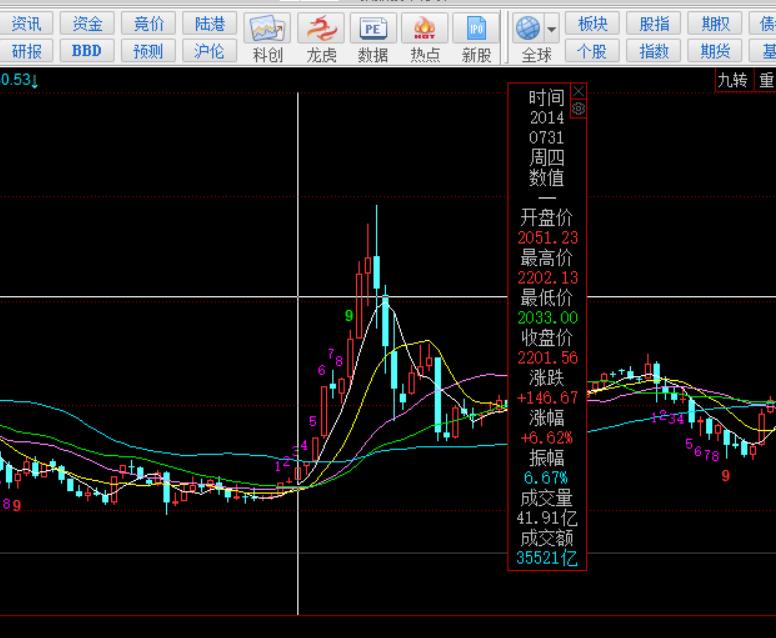Click the 指数 index button
776x638 pixels.
click(x=654, y=50)
